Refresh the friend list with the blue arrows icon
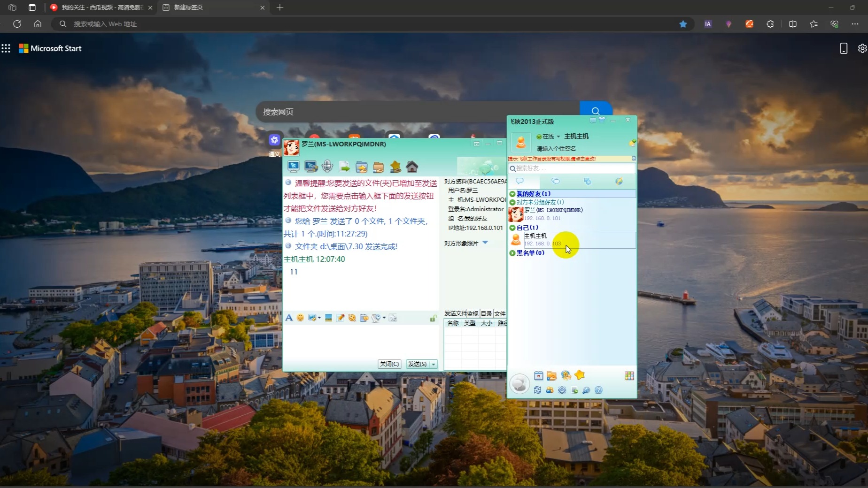The image size is (868, 488). click(537, 390)
